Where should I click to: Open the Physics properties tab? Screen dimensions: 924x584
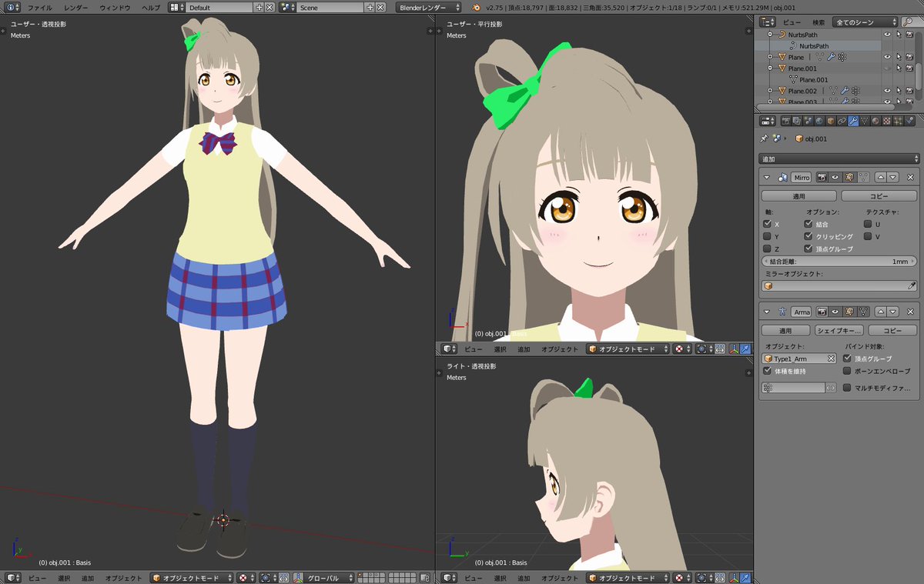point(909,121)
